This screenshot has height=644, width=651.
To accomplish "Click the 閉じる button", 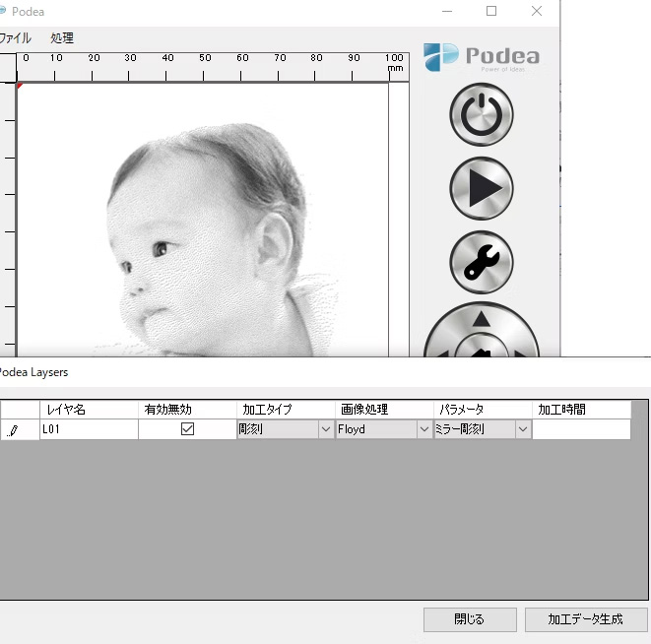I will [x=470, y=619].
